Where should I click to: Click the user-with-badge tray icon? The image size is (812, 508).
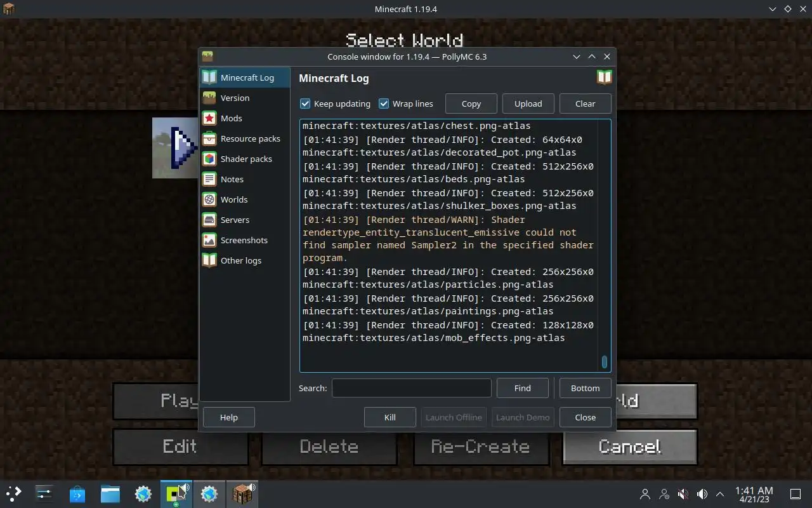pos(664,494)
